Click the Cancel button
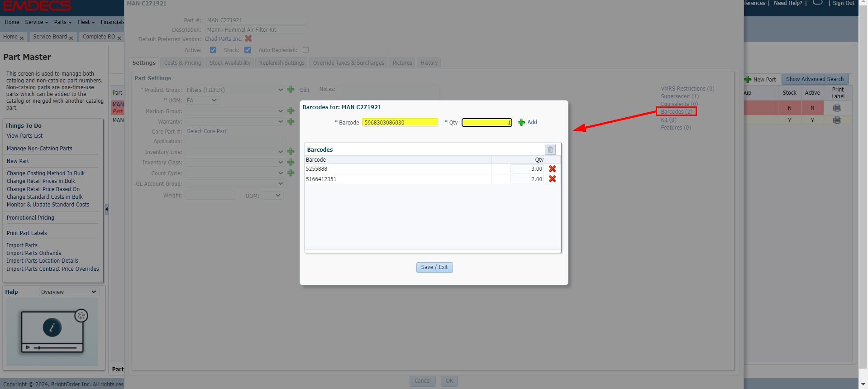 click(423, 381)
